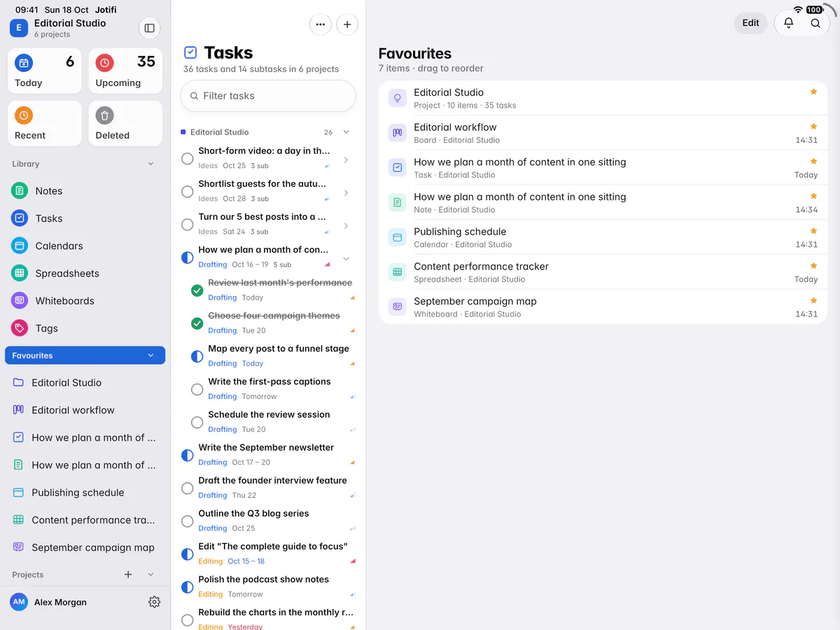Collapse Editorial Studio task group
Viewport: 840px width, 630px height.
(346, 132)
